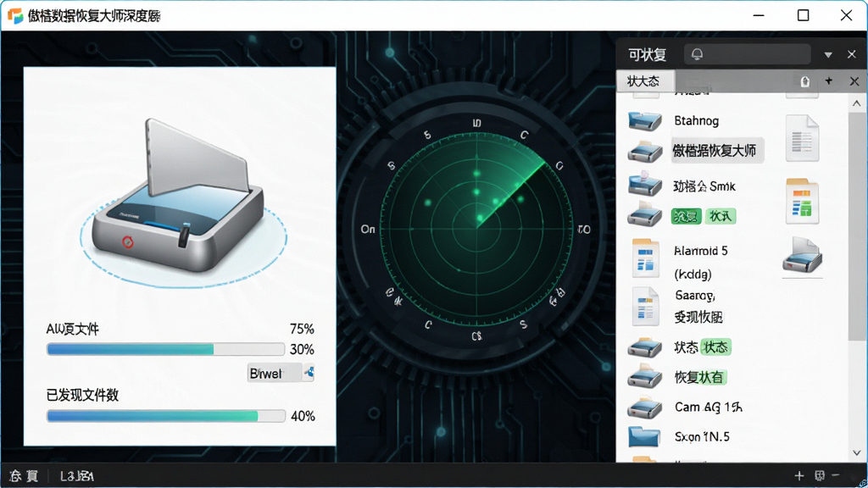Click the 已发现文件数 progress bar at 40%

[165, 416]
